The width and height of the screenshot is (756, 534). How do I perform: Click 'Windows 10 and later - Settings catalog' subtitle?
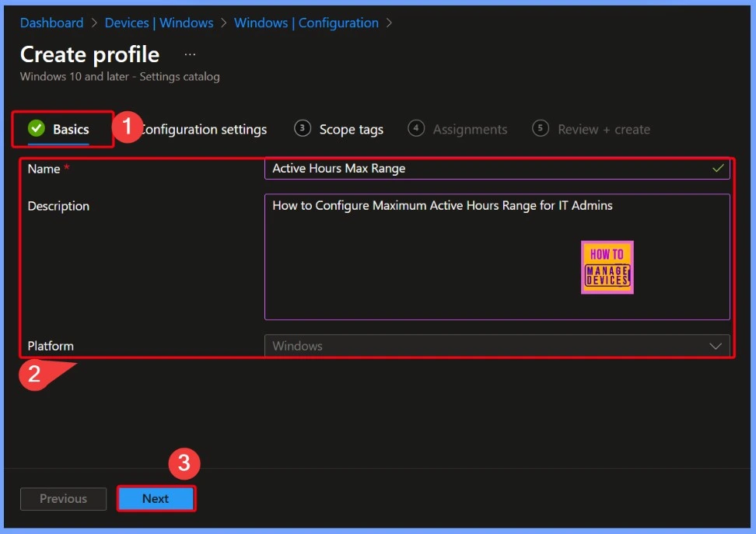click(x=120, y=77)
